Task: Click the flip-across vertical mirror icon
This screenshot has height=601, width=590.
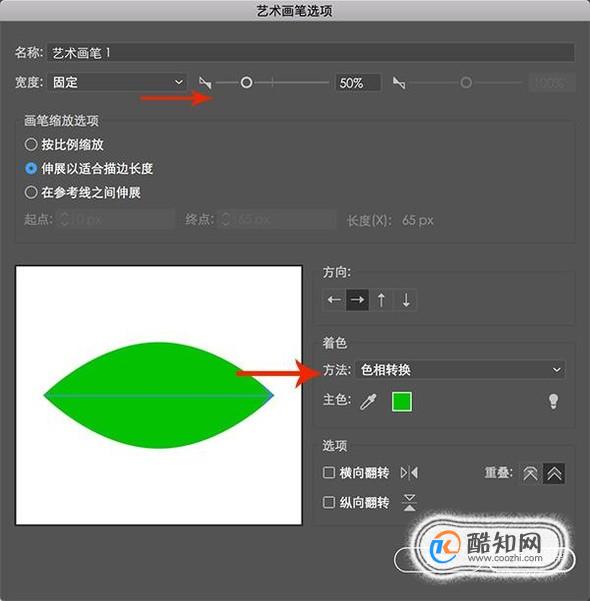Action: pyautogui.click(x=409, y=502)
